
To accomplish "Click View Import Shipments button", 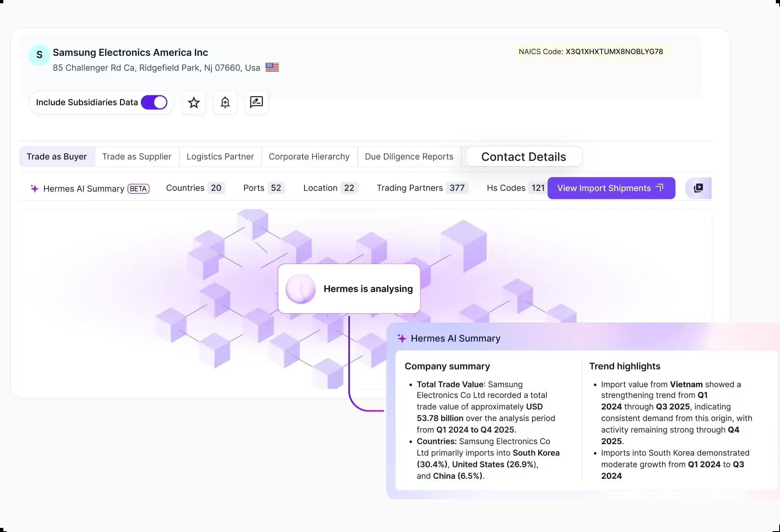I will tap(611, 188).
